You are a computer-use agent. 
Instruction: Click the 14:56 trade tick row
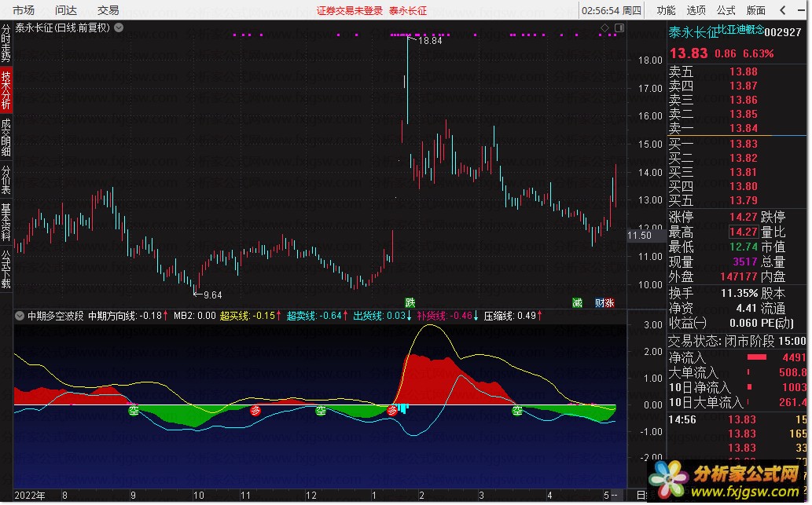(x=737, y=419)
